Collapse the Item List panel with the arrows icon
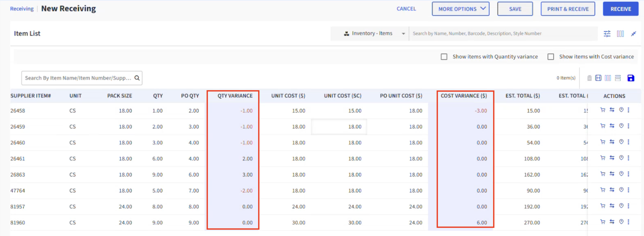Viewport: 644px width, 236px height. point(633,34)
